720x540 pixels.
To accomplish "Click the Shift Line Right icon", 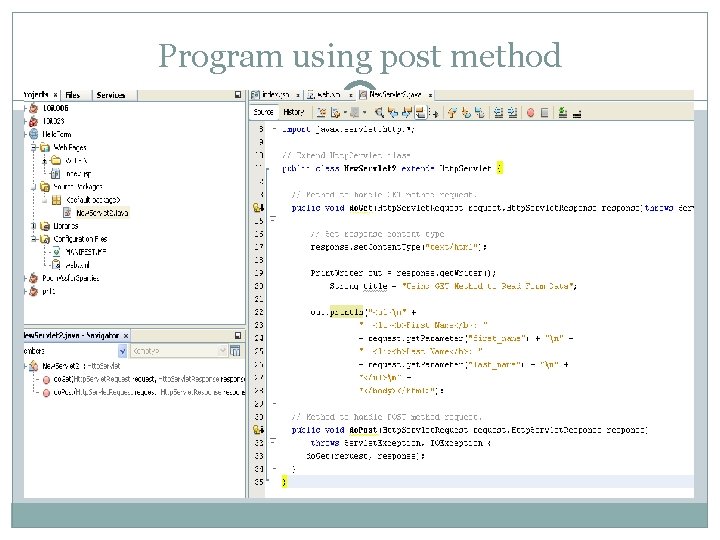I will click(513, 112).
